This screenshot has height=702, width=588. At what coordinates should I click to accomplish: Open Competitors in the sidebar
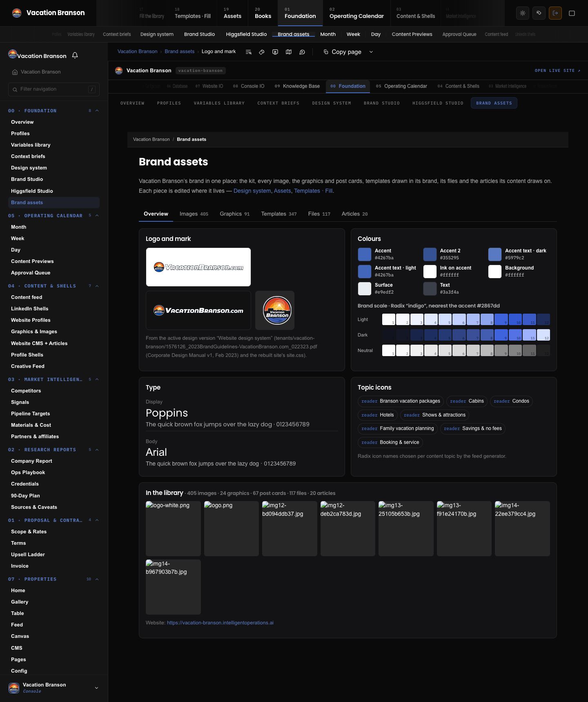click(x=26, y=391)
